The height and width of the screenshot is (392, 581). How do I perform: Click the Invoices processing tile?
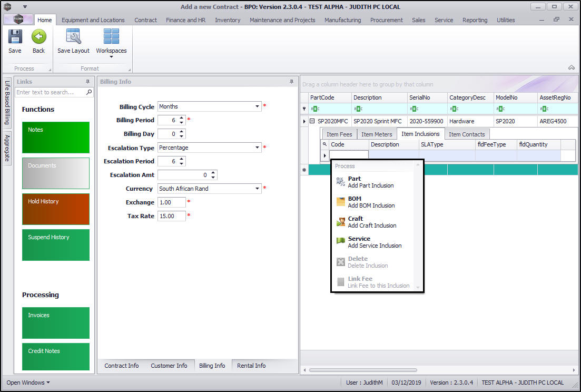56,322
